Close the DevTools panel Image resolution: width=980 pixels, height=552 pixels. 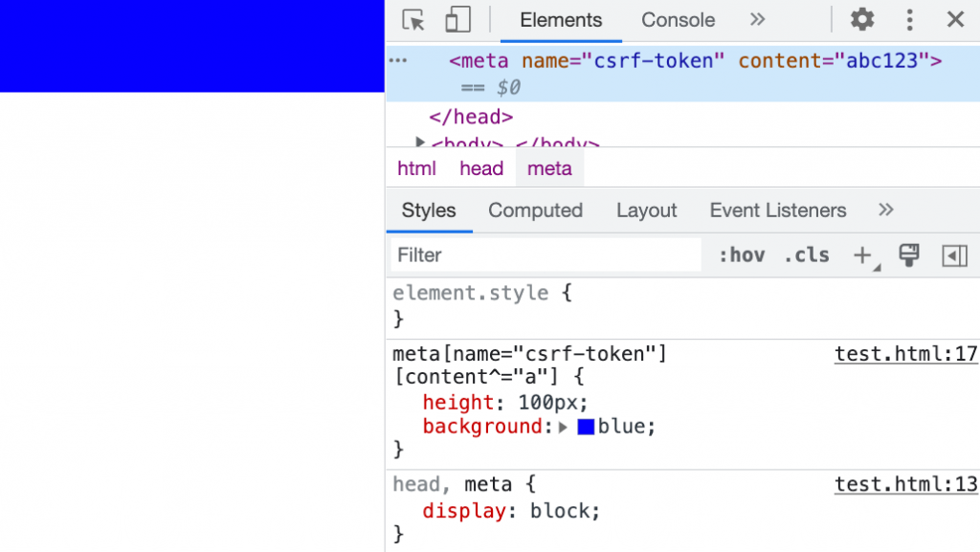(x=955, y=19)
